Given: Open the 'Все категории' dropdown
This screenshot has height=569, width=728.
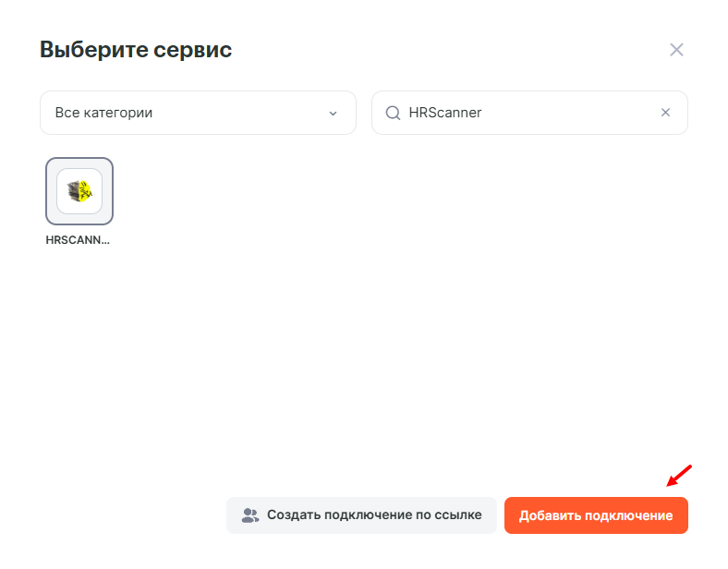Looking at the screenshot, I should click(198, 113).
